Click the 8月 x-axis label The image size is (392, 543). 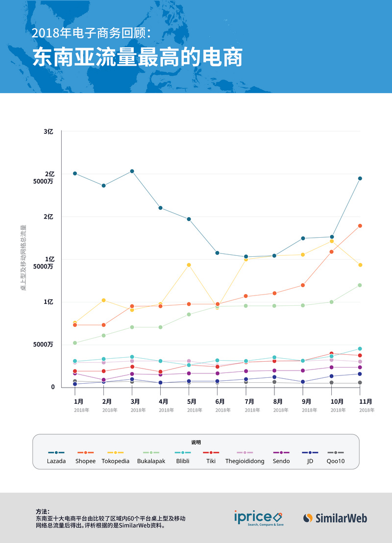click(x=278, y=401)
